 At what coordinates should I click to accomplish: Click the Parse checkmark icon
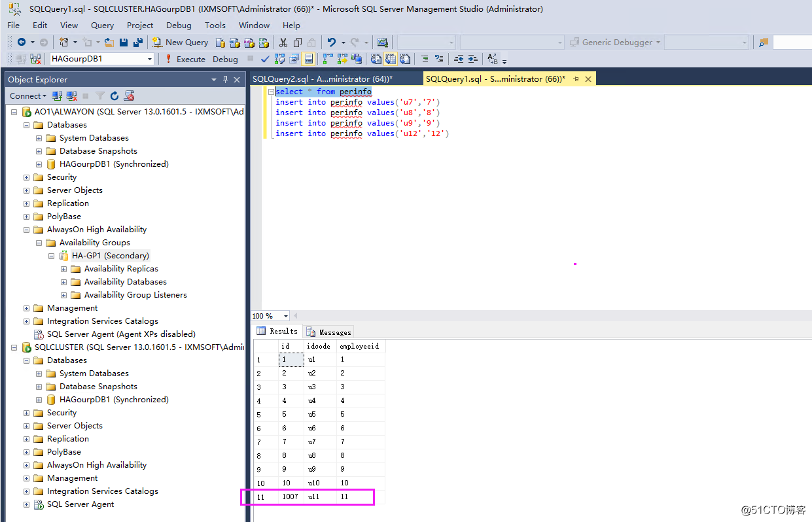point(265,59)
